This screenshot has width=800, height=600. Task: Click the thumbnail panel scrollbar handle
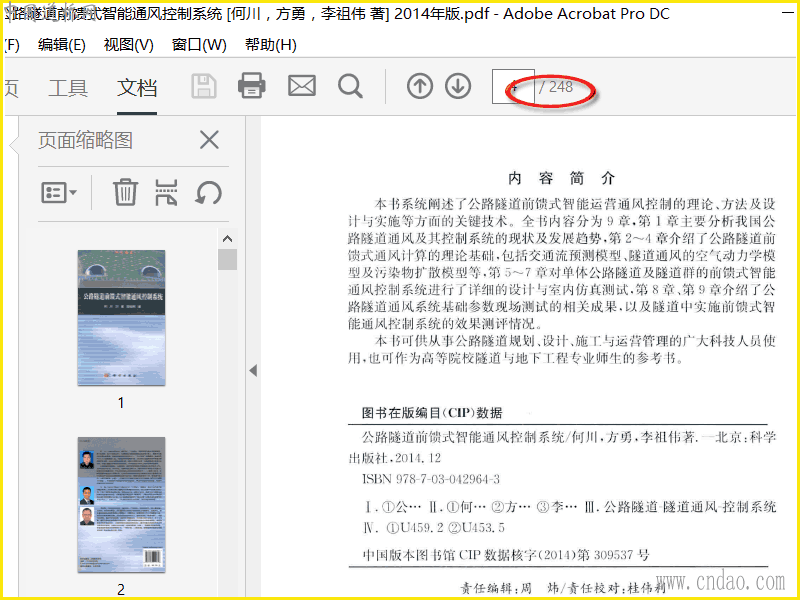(228, 259)
